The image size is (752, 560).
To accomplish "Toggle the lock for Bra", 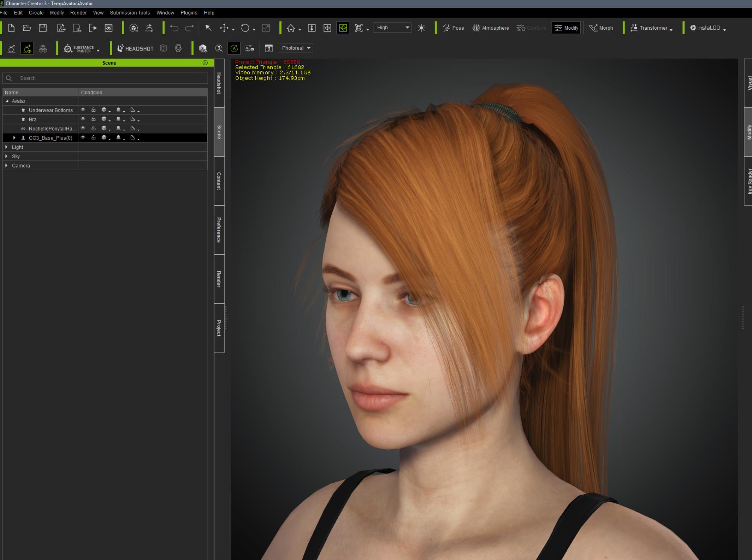I will point(94,119).
